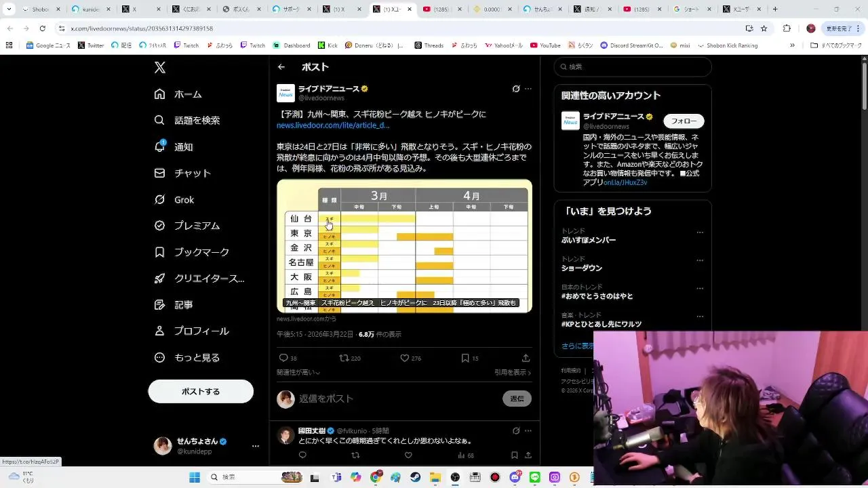Open 引用を表示 link
This screenshot has height=488, width=868.
point(513,372)
